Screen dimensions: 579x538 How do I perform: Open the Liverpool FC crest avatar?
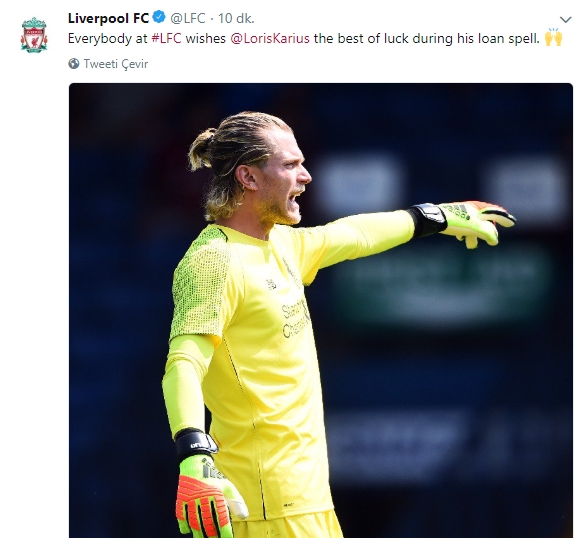click(x=34, y=35)
